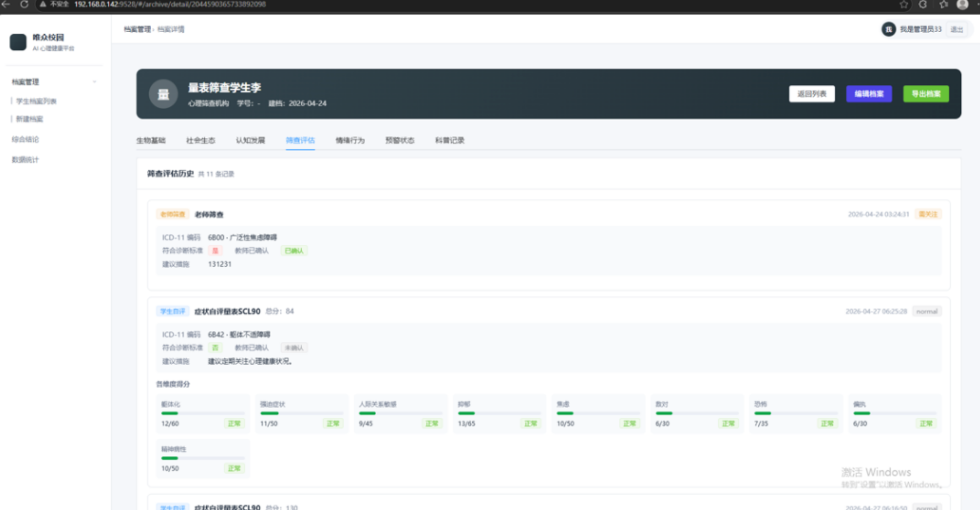Bookmark this page with the star icon
The width and height of the screenshot is (980, 510).
(904, 4)
